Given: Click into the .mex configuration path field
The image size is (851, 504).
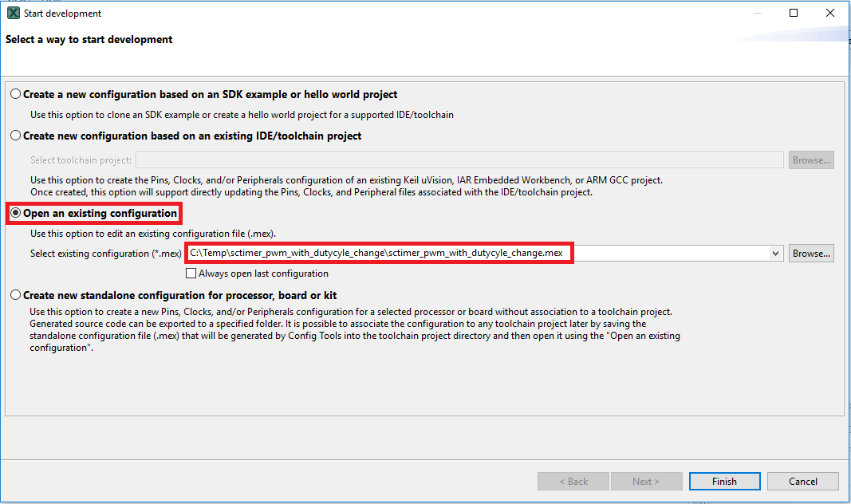Looking at the screenshot, I should click(479, 254).
